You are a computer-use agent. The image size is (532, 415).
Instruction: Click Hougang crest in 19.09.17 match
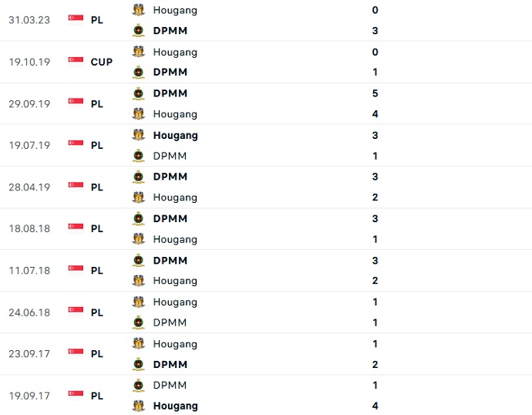click(139, 406)
